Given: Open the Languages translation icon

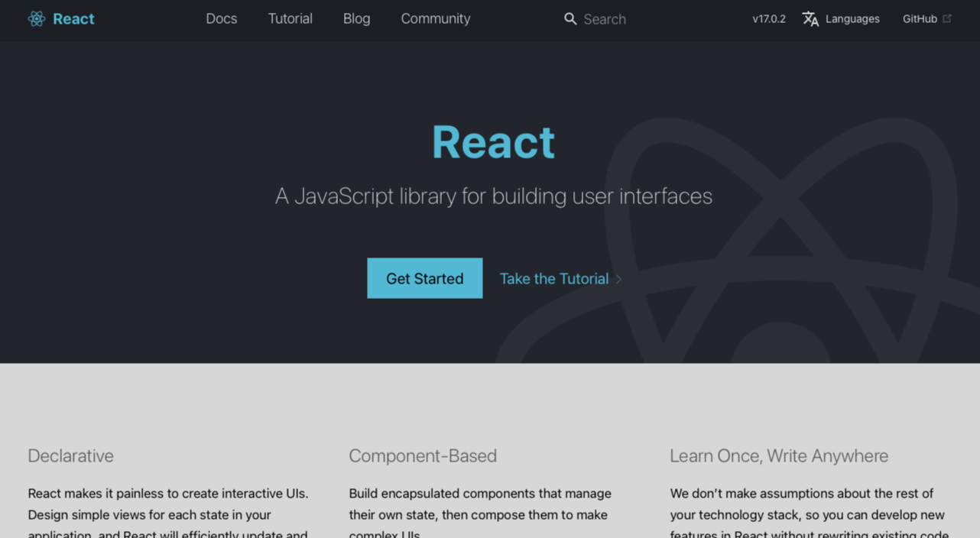Looking at the screenshot, I should [810, 18].
